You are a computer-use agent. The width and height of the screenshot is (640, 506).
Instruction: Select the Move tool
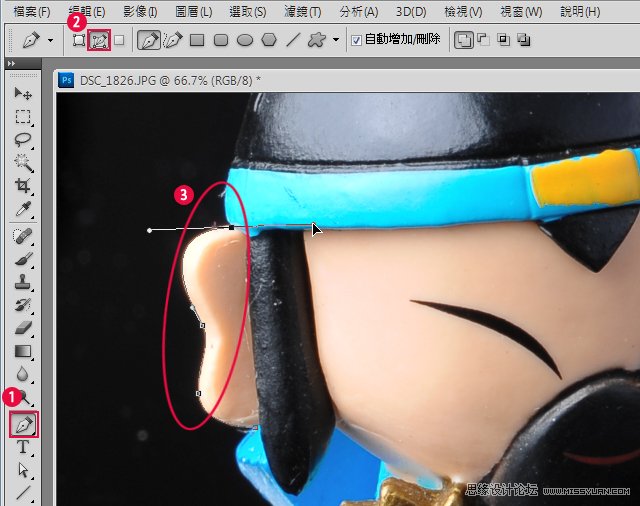point(23,93)
